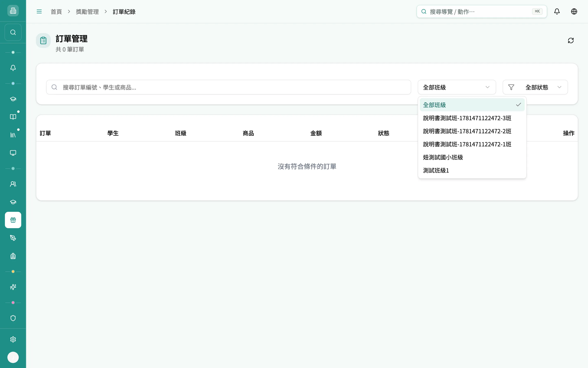Open the shield sidebar icon
The width and height of the screenshot is (588, 368).
13,318
